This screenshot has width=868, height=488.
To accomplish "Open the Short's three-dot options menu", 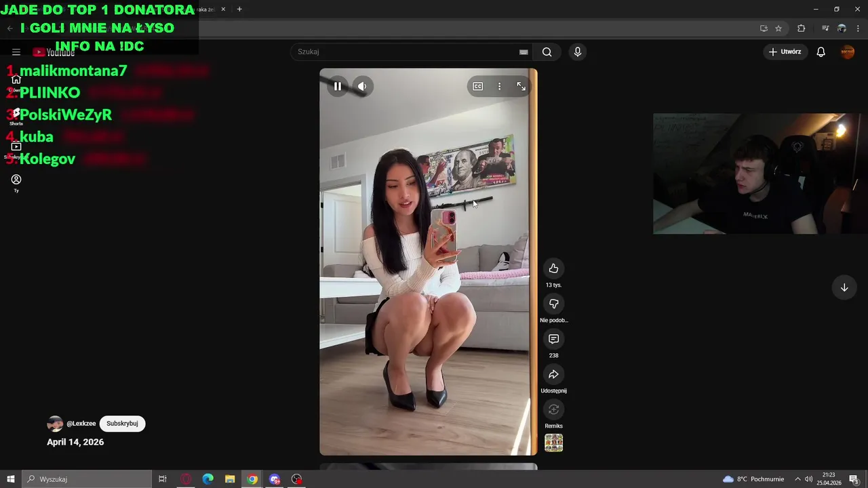I will click(499, 86).
